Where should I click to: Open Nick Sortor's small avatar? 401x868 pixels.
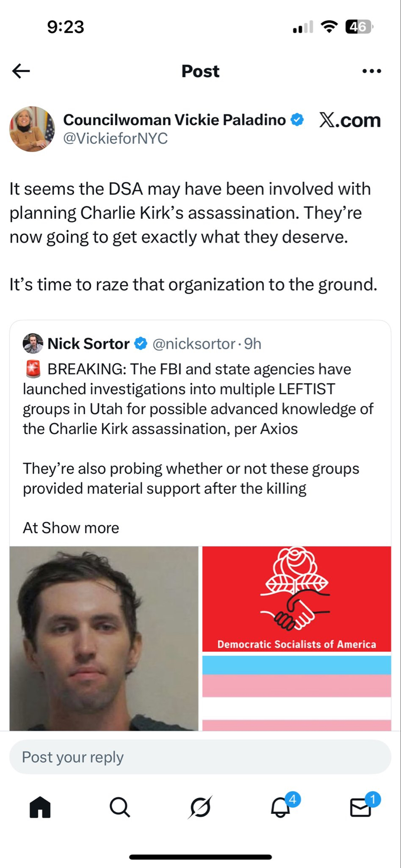click(33, 344)
